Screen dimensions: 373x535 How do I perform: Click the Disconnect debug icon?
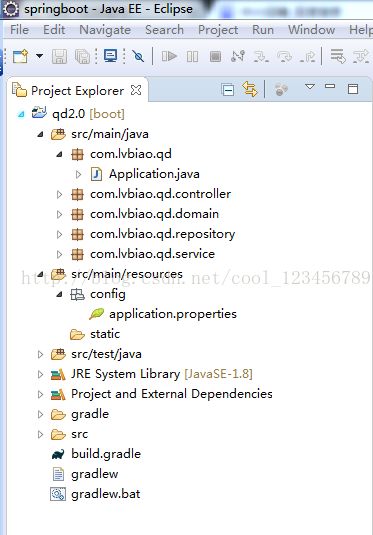pyautogui.click(x=238, y=56)
